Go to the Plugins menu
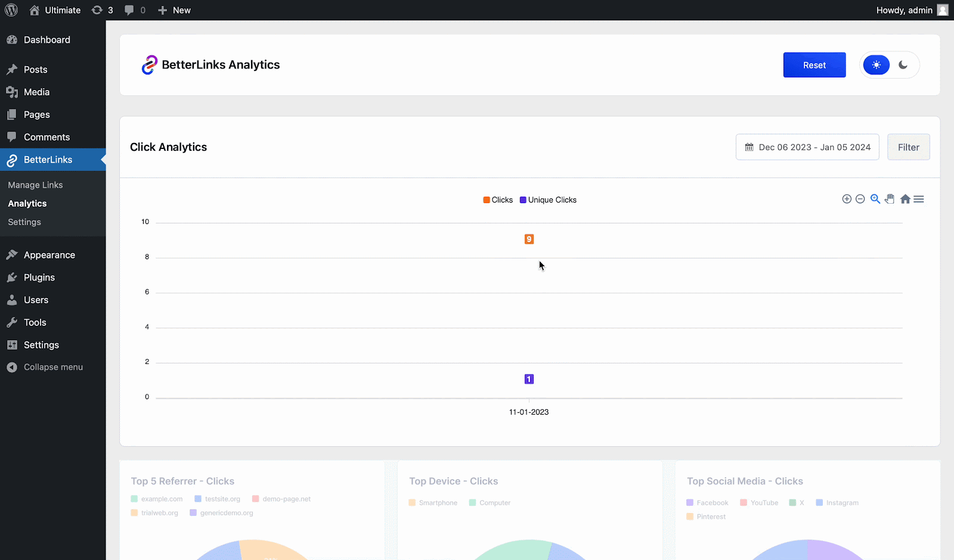 click(x=39, y=278)
